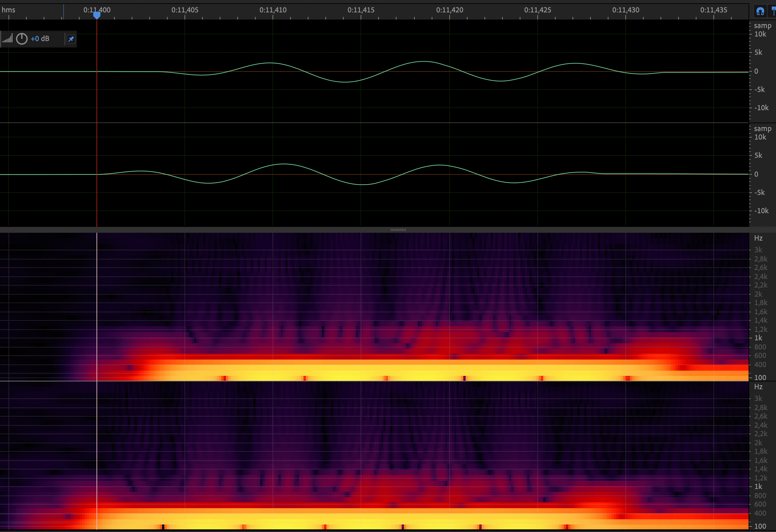This screenshot has width=776, height=532.
Task: Click the volume bars icon in HUD
Action: pos(8,39)
